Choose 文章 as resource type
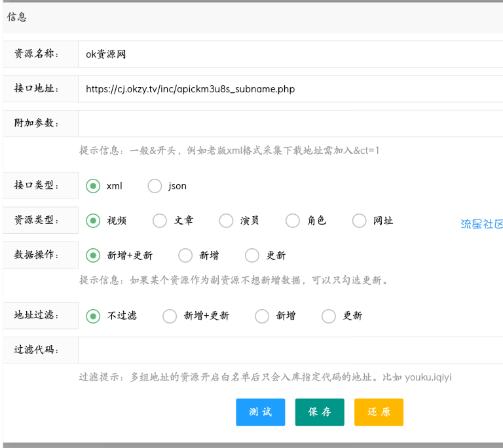The height and width of the screenshot is (448, 503). coord(160,221)
